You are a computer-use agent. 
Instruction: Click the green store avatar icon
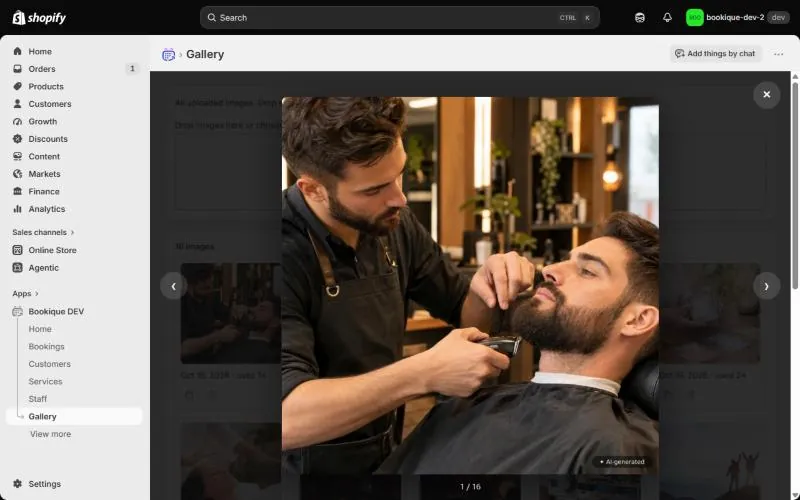click(694, 18)
